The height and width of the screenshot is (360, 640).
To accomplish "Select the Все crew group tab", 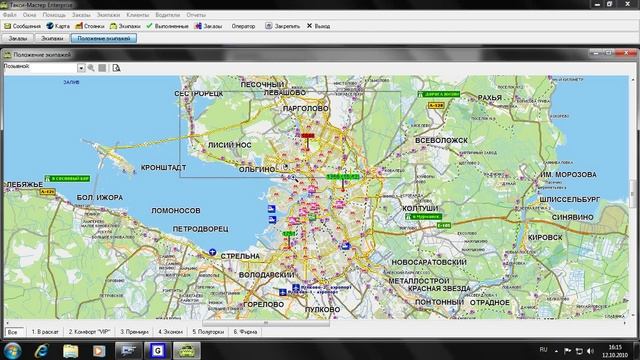I will point(14,332).
